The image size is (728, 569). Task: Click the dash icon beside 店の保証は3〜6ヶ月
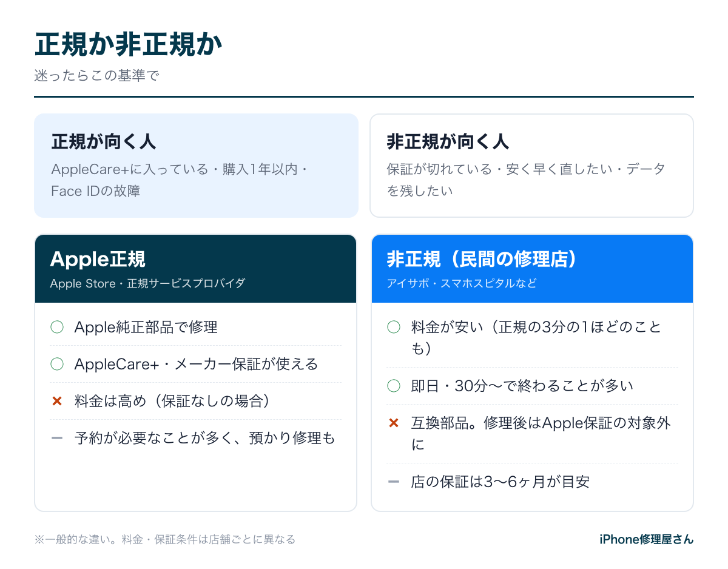[394, 482]
